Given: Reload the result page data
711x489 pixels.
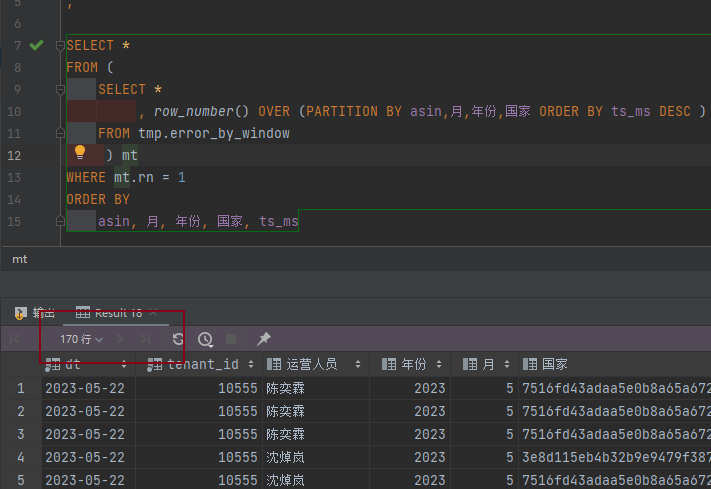Looking at the screenshot, I should pyautogui.click(x=178, y=339).
